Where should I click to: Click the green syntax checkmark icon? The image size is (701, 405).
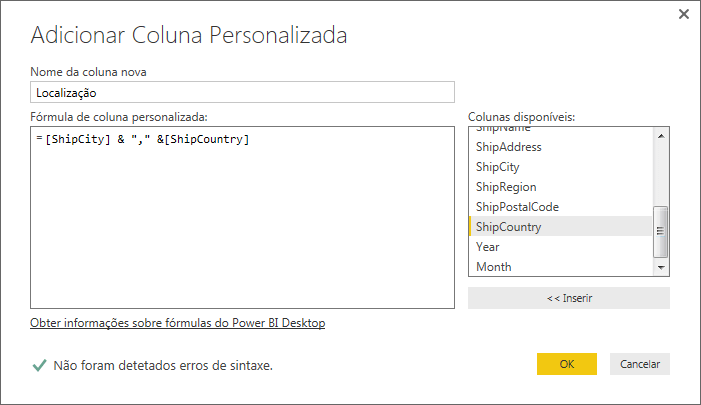39,365
